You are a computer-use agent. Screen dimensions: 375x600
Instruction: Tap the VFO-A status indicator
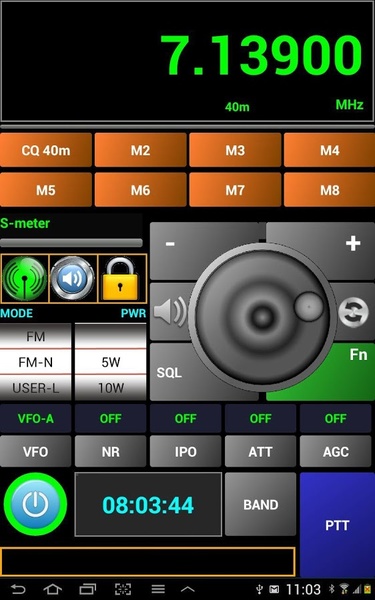(35, 419)
